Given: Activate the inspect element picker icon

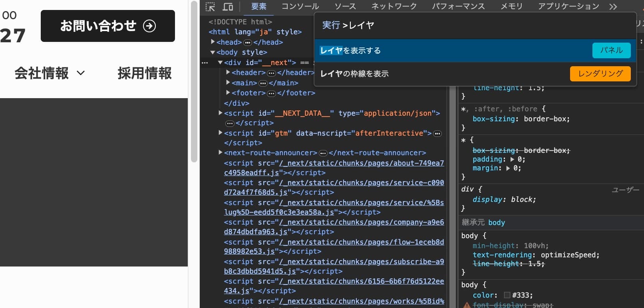Looking at the screenshot, I should pos(210,7).
